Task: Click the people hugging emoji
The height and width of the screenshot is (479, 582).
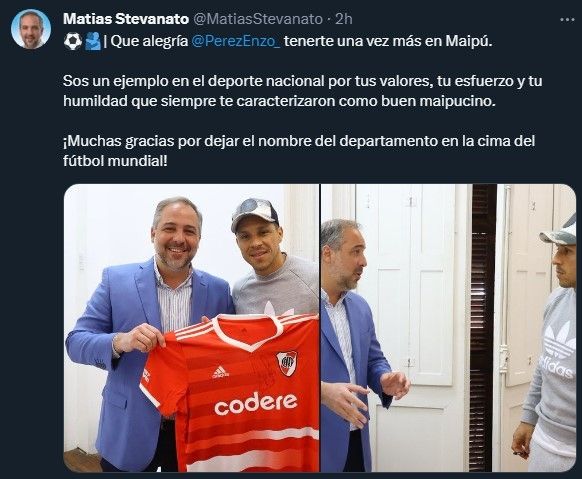Action: (93, 41)
